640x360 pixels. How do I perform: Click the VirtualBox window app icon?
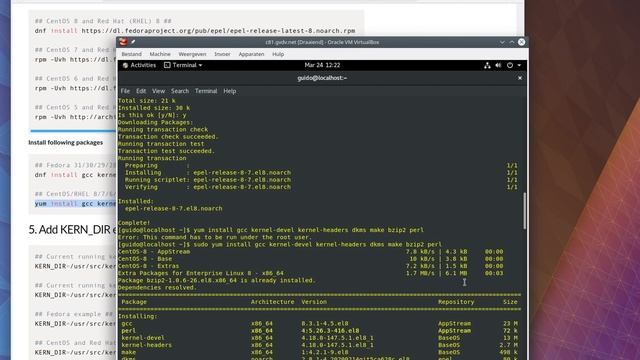point(123,42)
